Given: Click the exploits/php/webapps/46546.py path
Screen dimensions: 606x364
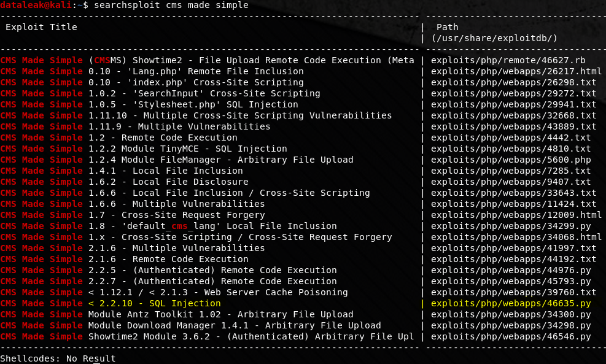Looking at the screenshot, I should click(x=511, y=336).
